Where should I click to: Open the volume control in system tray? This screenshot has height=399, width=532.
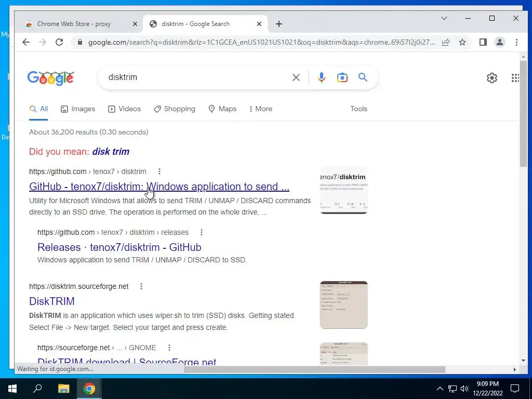pos(464,389)
